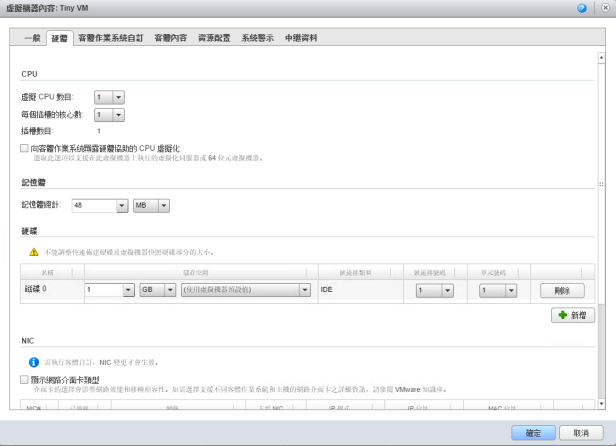Enable hardware-assisted CPU virtualization checkbox

[24, 148]
